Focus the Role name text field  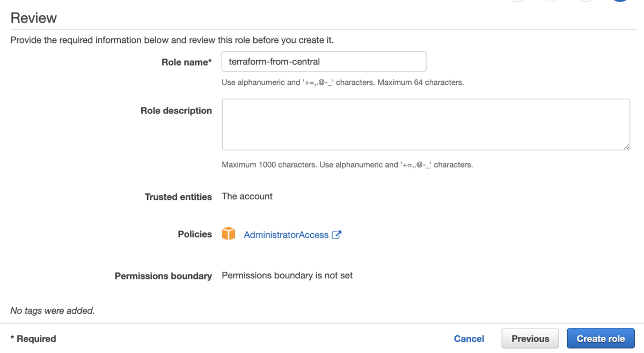click(324, 61)
